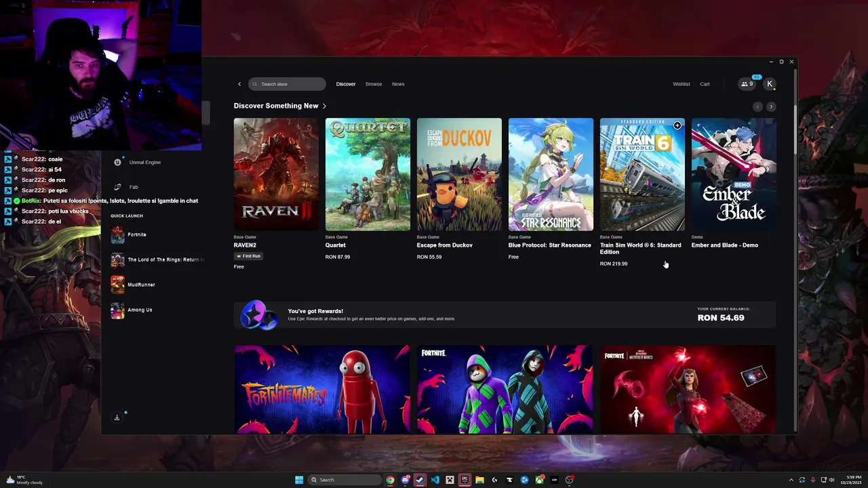This screenshot has height=488, width=868.
Task: Open Logitech G HUB from taskbar
Action: click(494, 480)
